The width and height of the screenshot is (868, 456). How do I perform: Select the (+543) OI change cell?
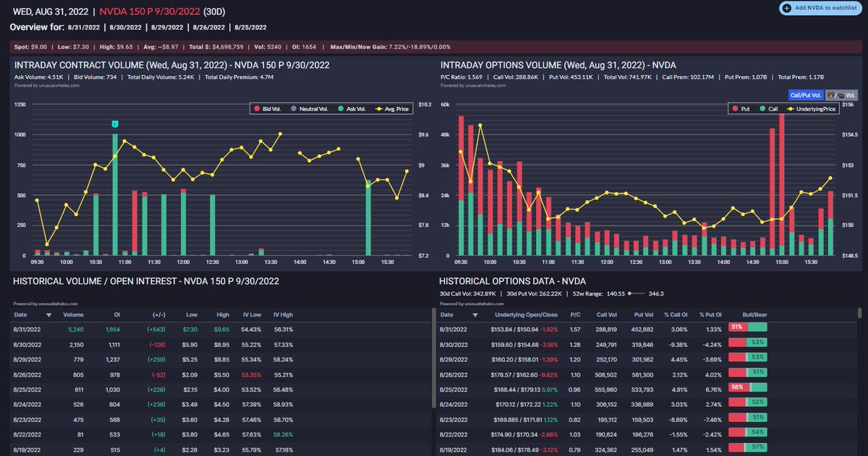pyautogui.click(x=155, y=330)
